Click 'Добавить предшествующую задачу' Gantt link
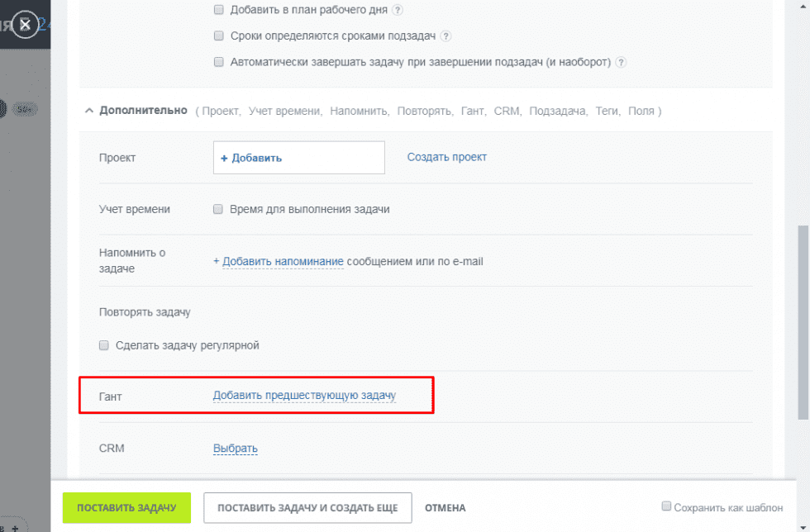The width and height of the screenshot is (810, 532). click(304, 396)
